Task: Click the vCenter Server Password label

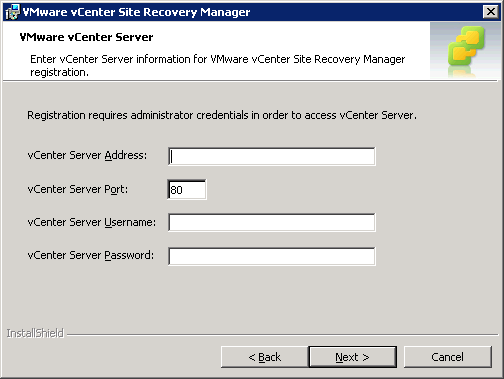Action: point(91,255)
